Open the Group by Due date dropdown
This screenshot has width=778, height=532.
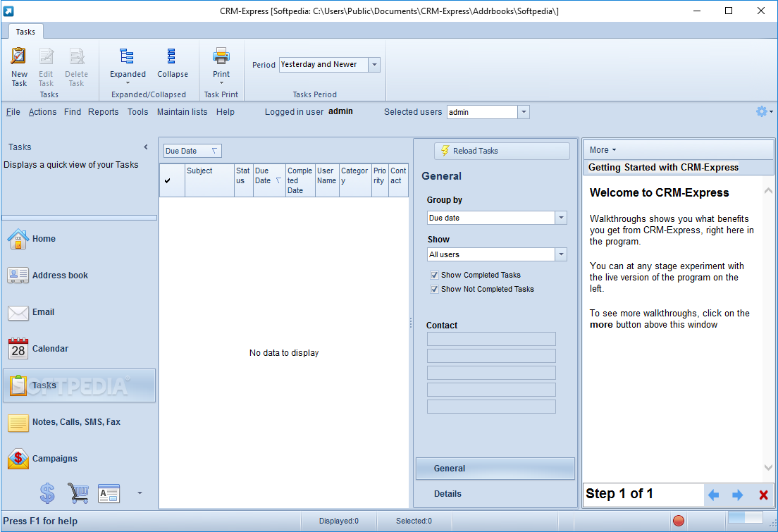click(561, 218)
